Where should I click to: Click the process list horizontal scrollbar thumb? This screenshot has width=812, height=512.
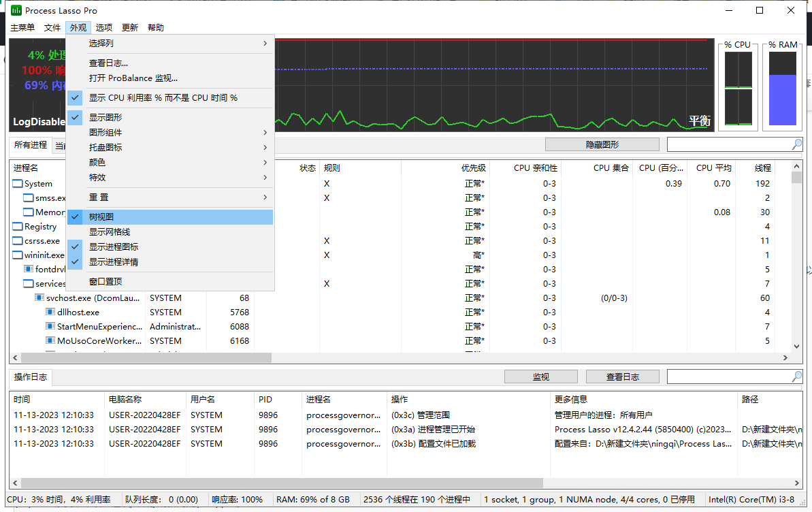[146, 357]
